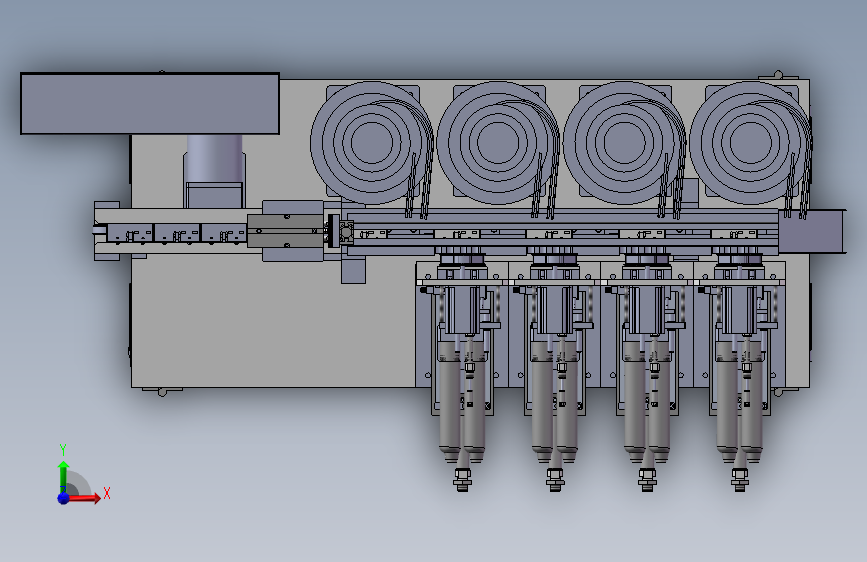Select the leftmost circular feeder bowl
Viewport: 867px width, 562px height.
click(372, 143)
